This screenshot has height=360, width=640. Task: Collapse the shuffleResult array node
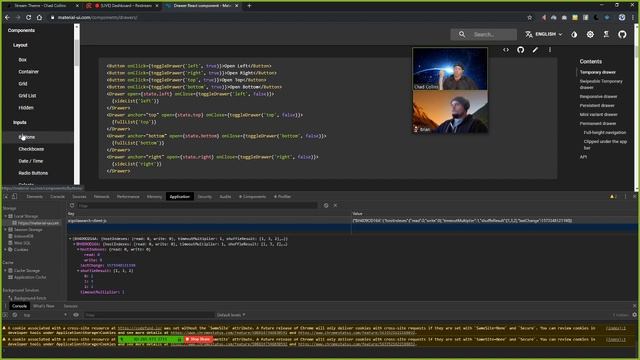[78, 271]
